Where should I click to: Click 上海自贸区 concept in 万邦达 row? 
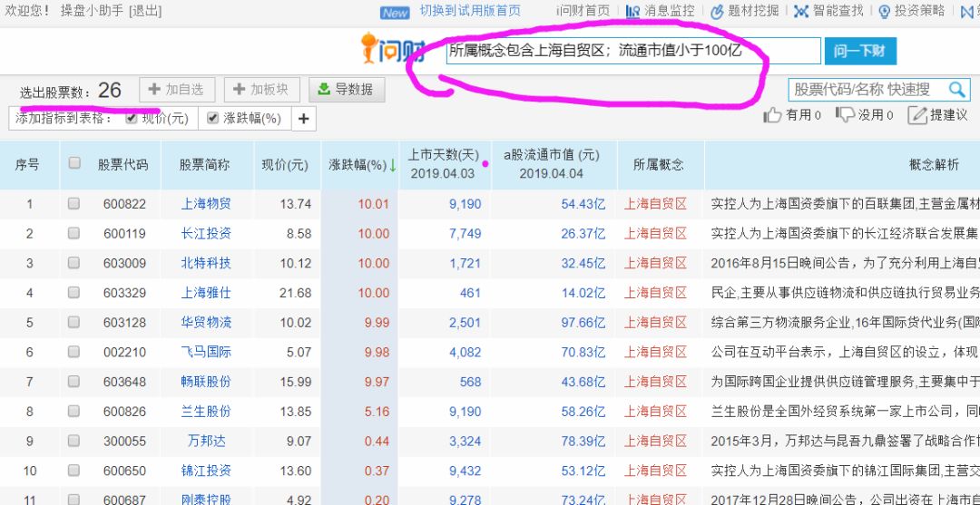(x=656, y=441)
